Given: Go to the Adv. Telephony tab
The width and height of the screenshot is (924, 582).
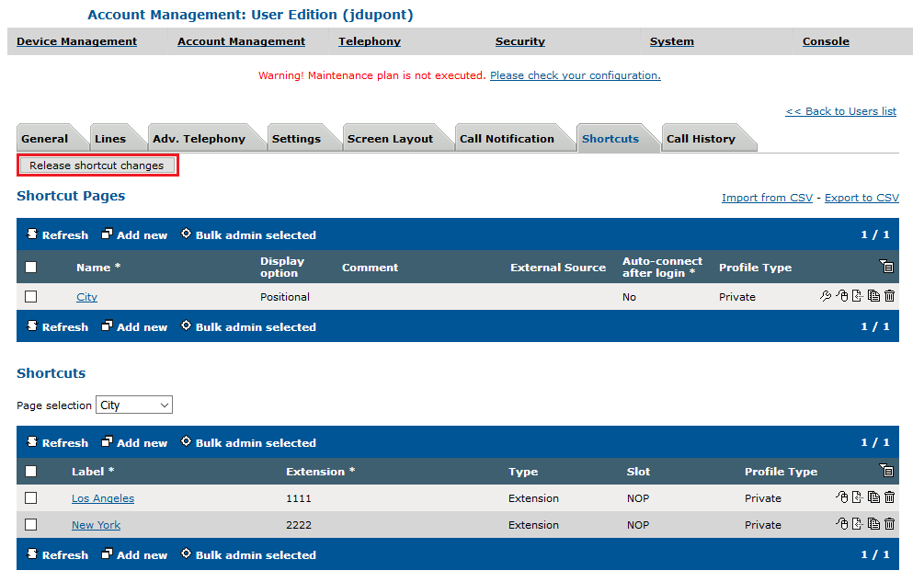Looking at the screenshot, I should click(x=200, y=139).
